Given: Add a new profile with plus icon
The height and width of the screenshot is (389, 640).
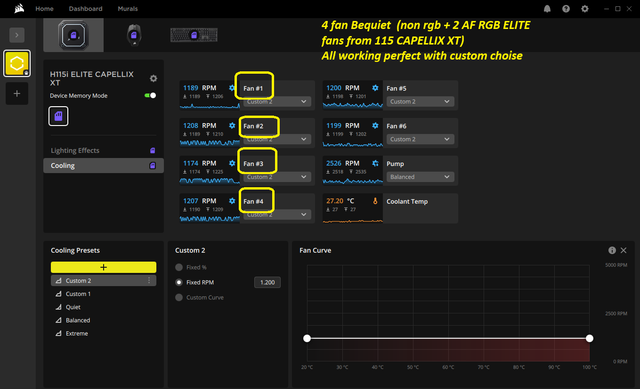Looking at the screenshot, I should (x=17, y=93).
